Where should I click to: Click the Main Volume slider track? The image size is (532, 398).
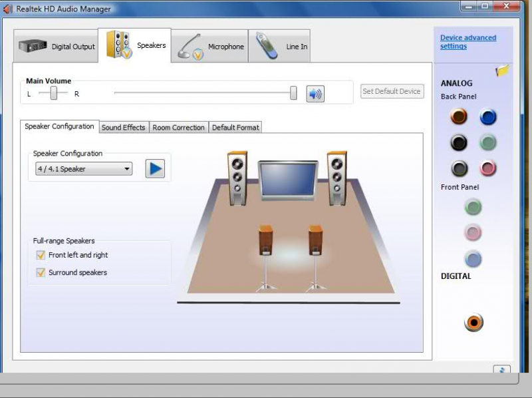199,93
